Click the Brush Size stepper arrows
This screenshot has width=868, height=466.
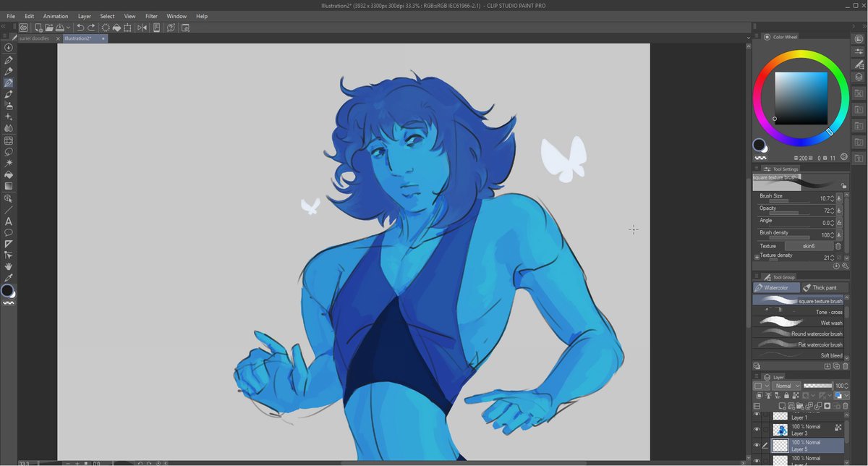pyautogui.click(x=833, y=198)
